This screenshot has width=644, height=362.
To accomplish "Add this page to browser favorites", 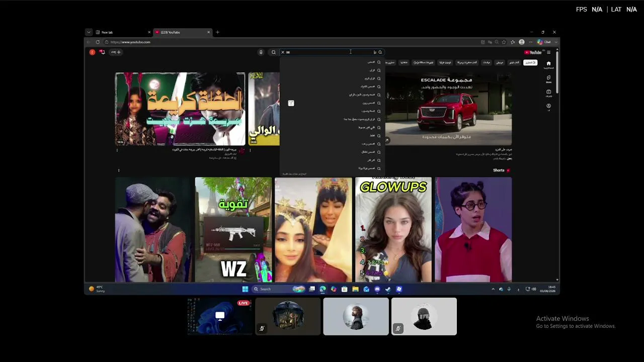I will (x=504, y=42).
